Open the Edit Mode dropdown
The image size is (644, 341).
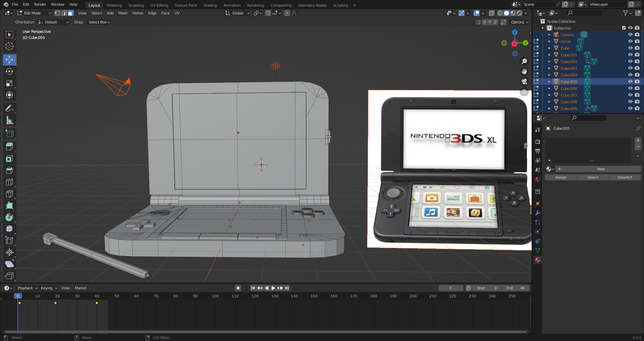34,13
